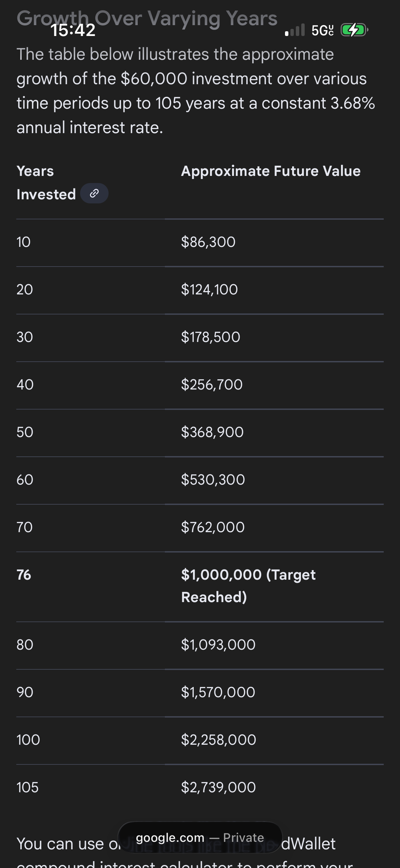Select the $1,000,000 (Target Reached) cell
The image size is (400, 868).
(248, 586)
